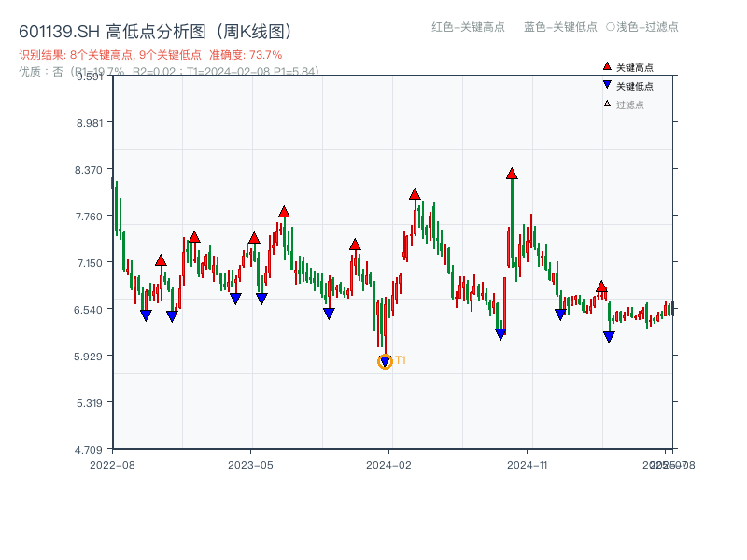Click the first red triangle marker near 2022-08
This screenshot has height=560, width=747.
pos(161,260)
